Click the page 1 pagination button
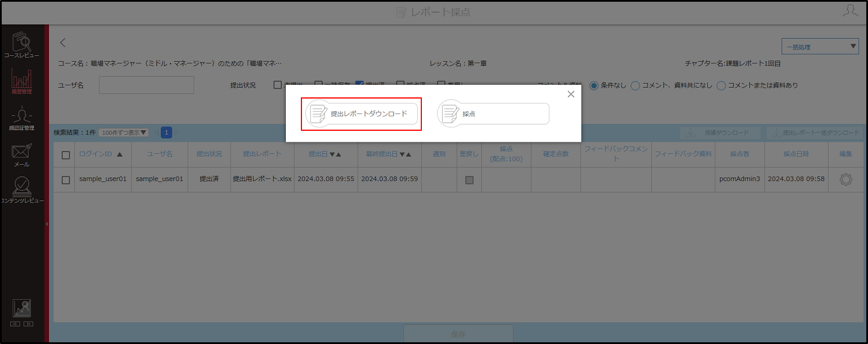The height and width of the screenshot is (344, 868). (167, 133)
